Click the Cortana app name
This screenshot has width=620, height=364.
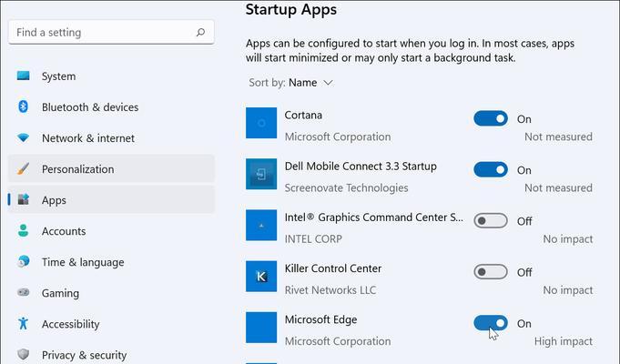tap(303, 115)
